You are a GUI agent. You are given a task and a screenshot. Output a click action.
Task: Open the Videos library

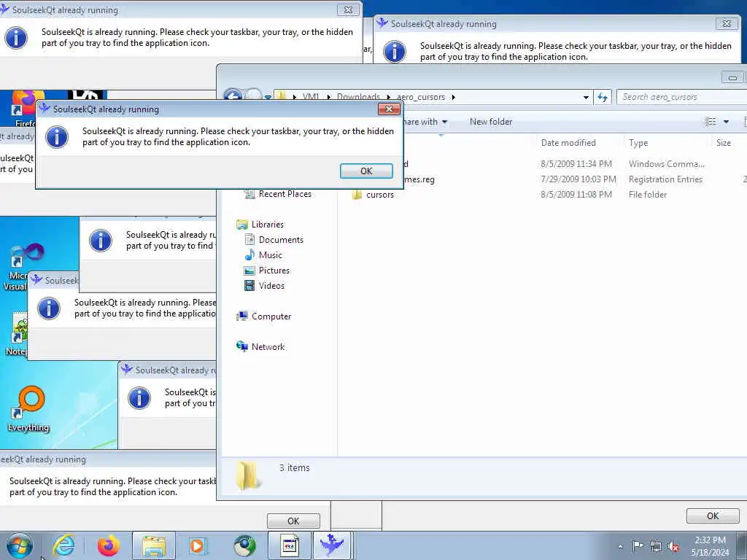(271, 285)
